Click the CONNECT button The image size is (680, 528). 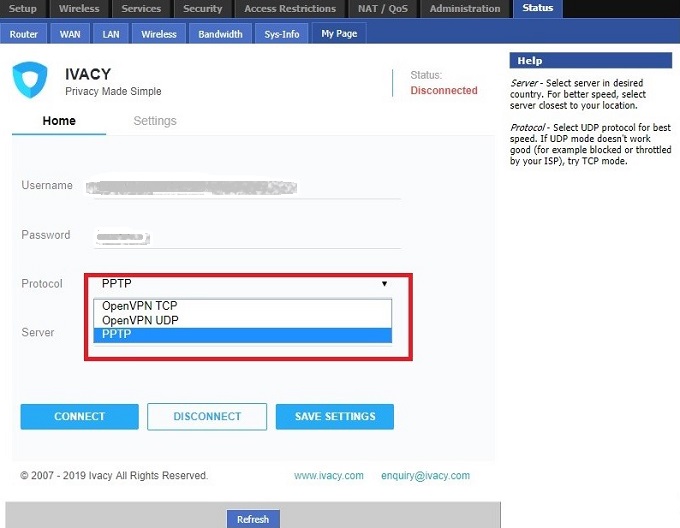(79, 417)
